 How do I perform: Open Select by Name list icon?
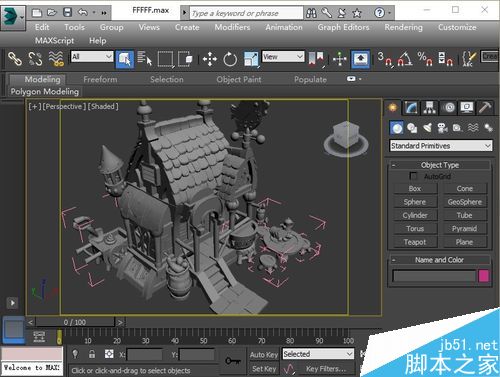point(144,59)
